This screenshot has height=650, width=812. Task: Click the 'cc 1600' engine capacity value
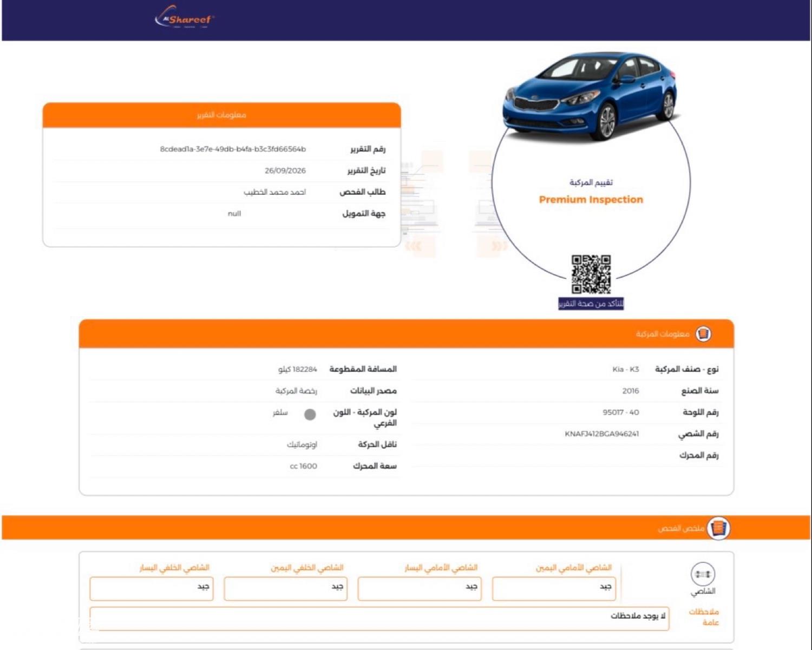click(x=303, y=466)
